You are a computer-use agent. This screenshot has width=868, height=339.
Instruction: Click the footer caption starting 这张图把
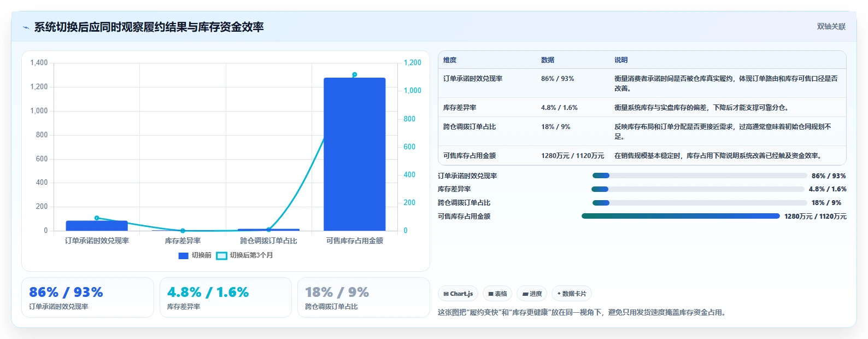point(583,313)
